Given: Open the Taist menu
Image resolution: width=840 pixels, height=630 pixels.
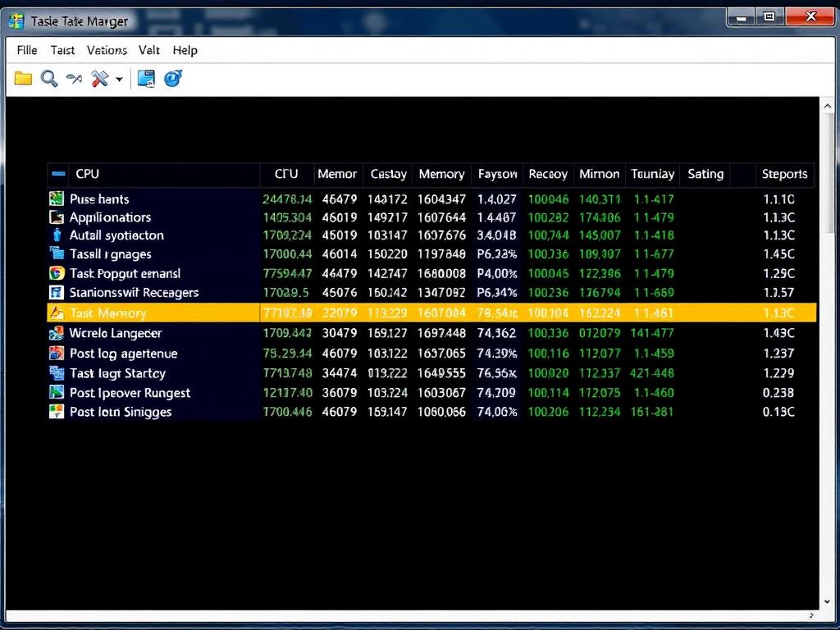Looking at the screenshot, I should pyautogui.click(x=62, y=50).
